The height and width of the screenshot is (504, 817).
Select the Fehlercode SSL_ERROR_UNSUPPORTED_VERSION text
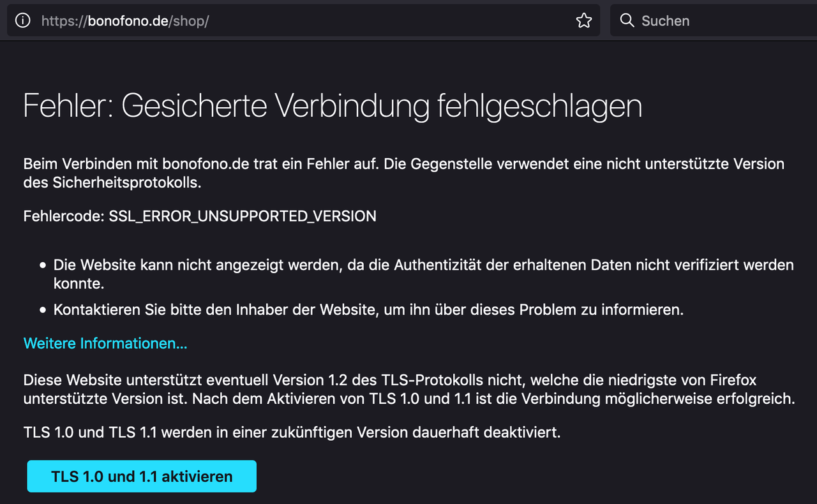pyautogui.click(x=200, y=216)
